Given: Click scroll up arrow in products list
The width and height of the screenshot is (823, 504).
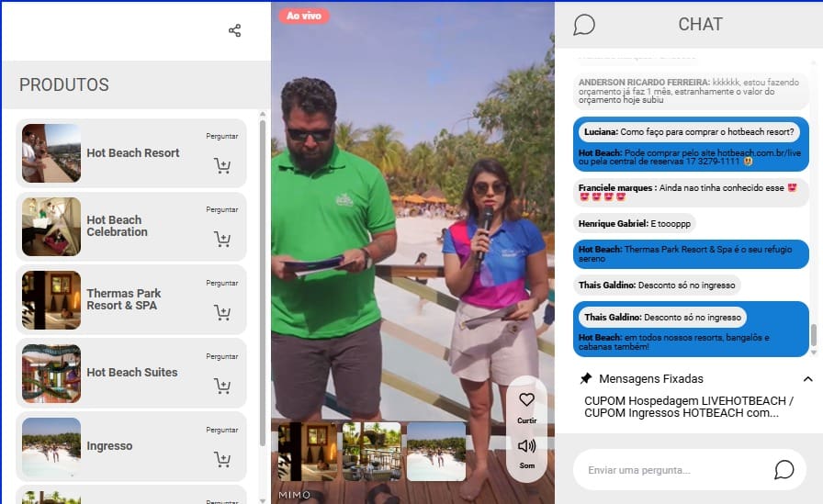Looking at the screenshot, I should point(263,114).
